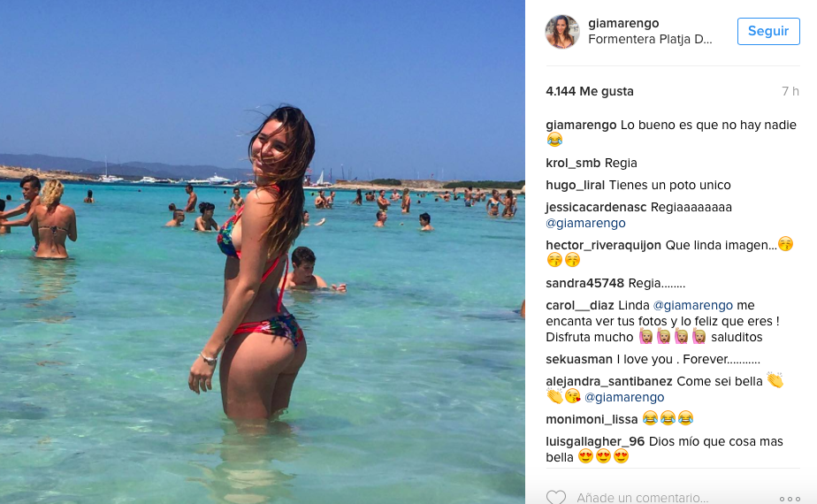This screenshot has height=504, width=817.
Task: Open luisgallagher_96 commenter profile
Action: [595, 441]
